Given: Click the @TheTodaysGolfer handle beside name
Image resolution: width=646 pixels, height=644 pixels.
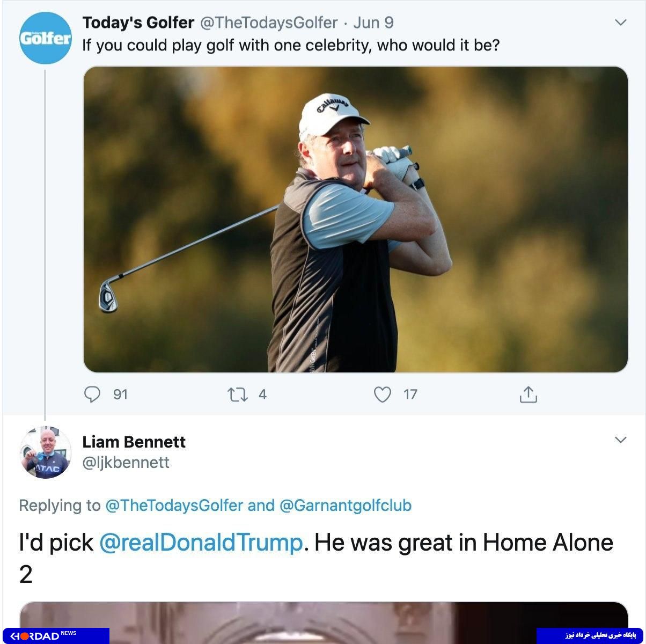Looking at the screenshot, I should pos(269,23).
